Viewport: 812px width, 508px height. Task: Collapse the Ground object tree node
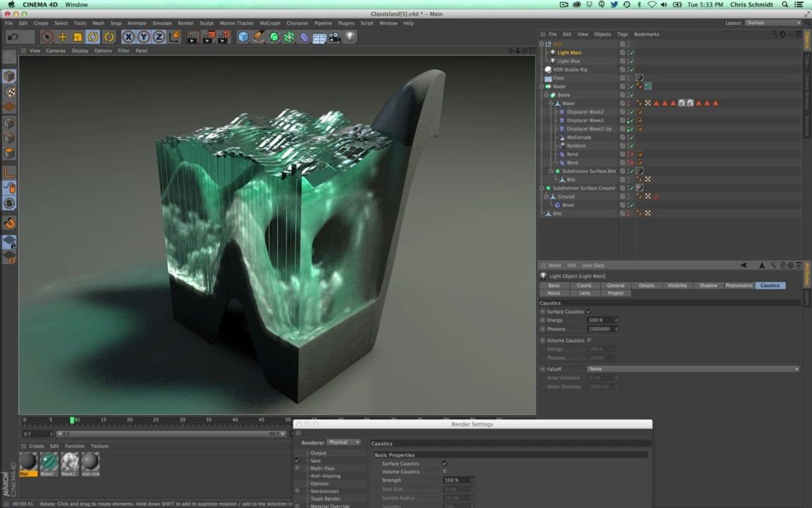click(x=546, y=196)
